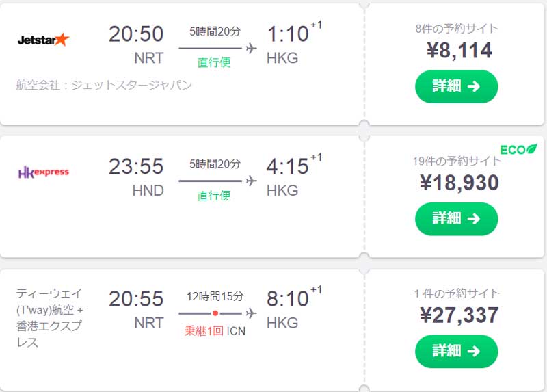Click the 19件の予約サイト label
This screenshot has width=547, height=392.
point(457,161)
